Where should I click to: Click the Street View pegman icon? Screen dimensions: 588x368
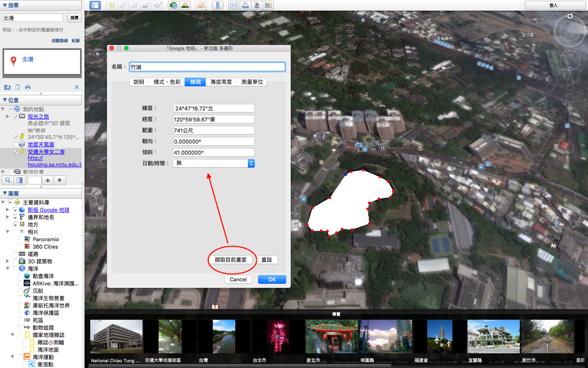pyautogui.click(x=570, y=83)
